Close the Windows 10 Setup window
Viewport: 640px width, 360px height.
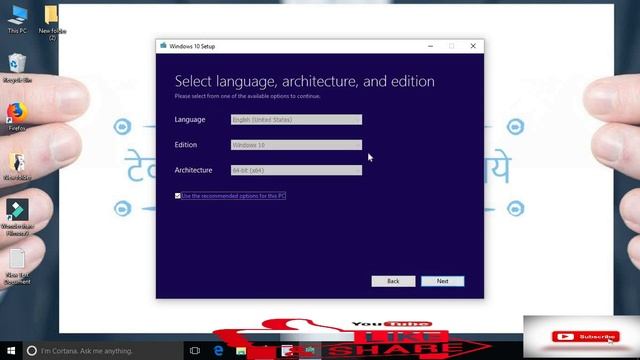473,46
